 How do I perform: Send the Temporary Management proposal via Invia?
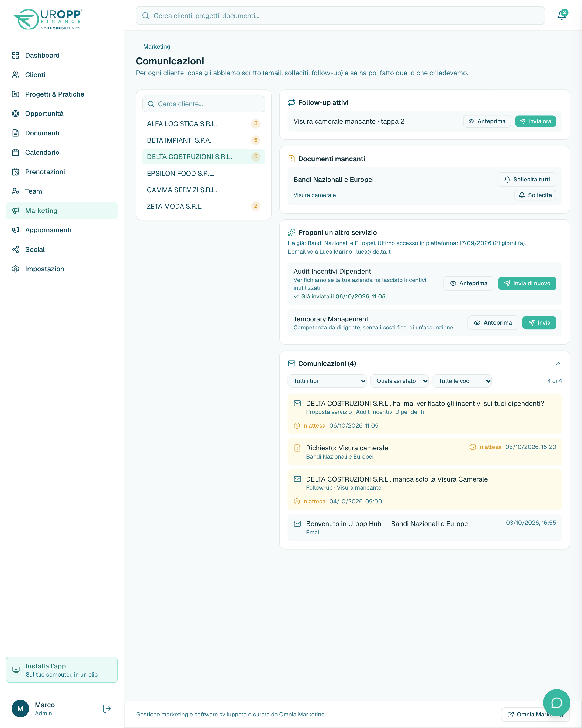pos(539,323)
